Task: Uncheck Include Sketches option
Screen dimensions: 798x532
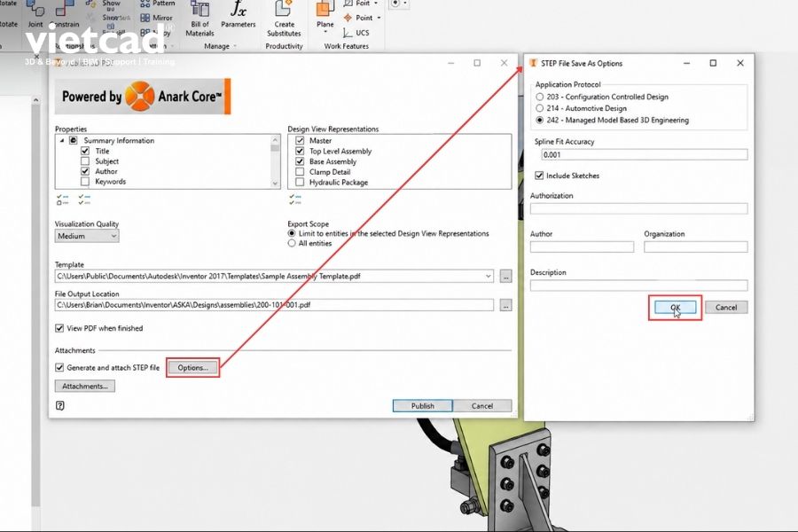Action: [x=539, y=176]
